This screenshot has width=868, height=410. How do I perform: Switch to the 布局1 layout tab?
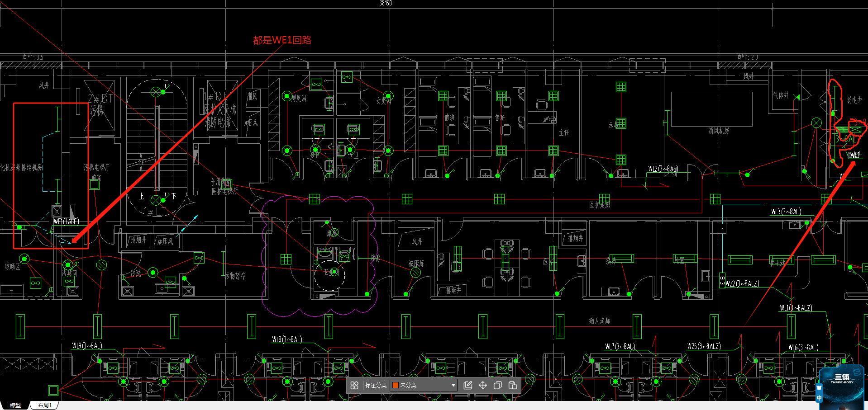tap(45, 405)
